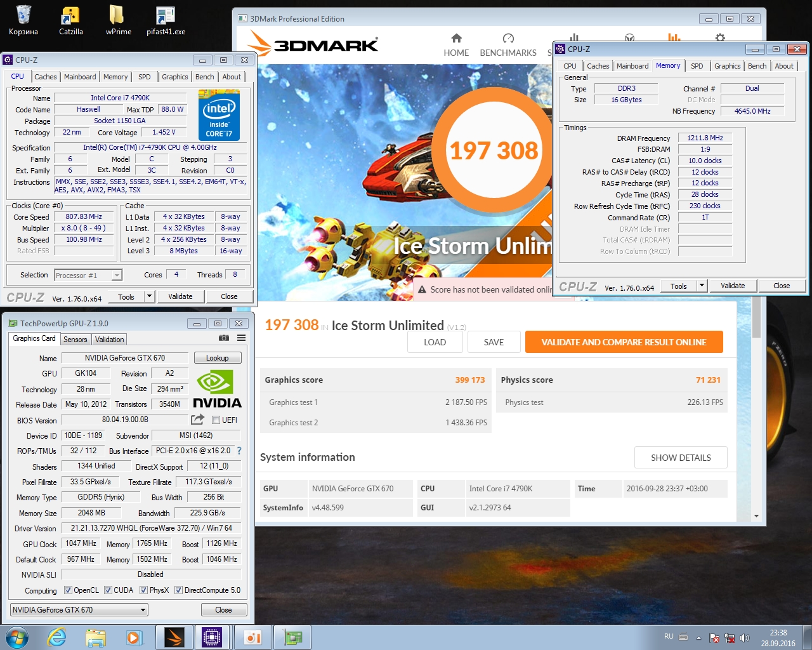The width and height of the screenshot is (812, 650).
Task: Open About tab in Memory CPU-Z window
Action: (783, 66)
